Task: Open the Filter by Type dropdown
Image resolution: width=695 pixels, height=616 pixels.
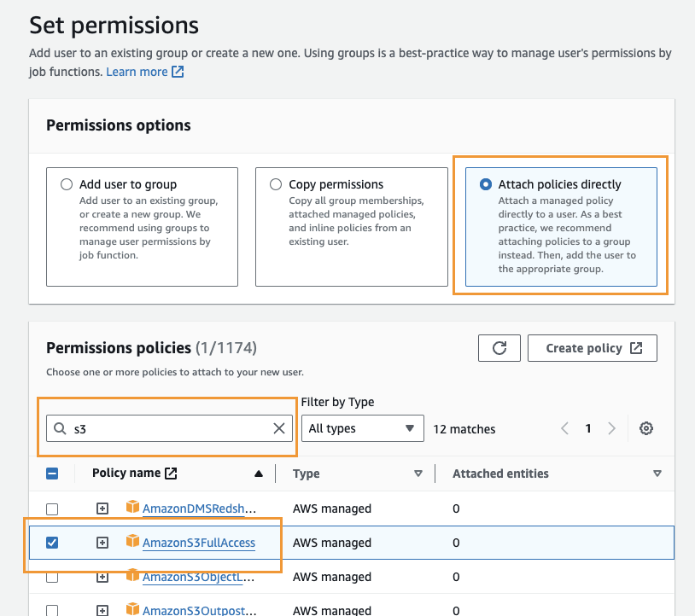Action: (x=363, y=428)
